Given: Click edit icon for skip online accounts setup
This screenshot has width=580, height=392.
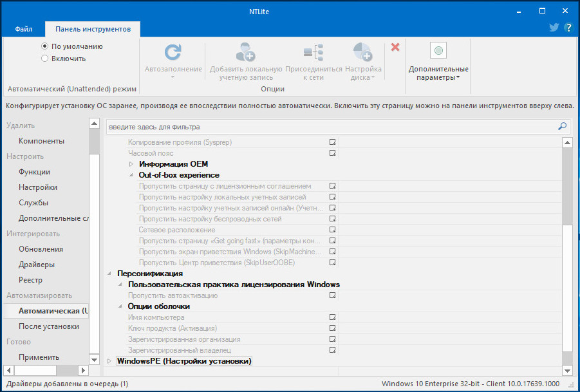Looking at the screenshot, I should (333, 208).
